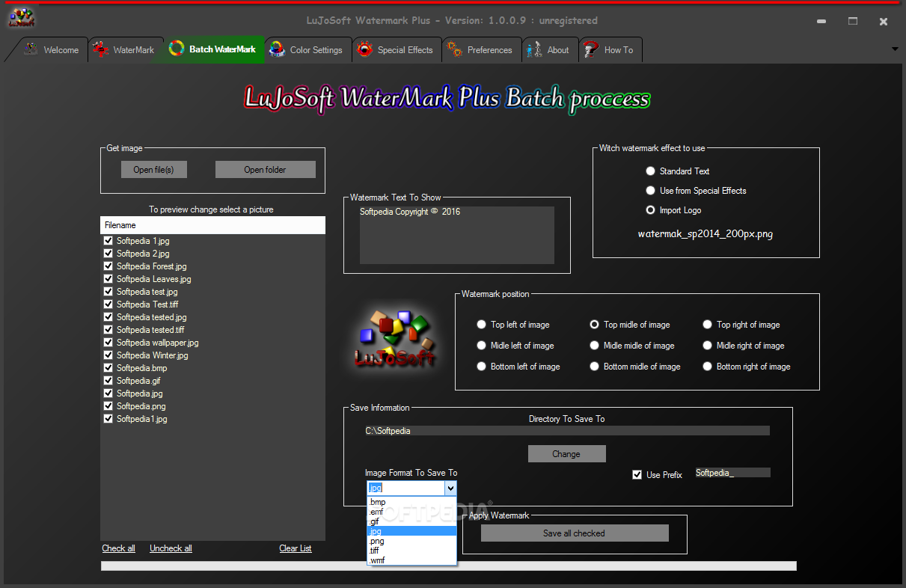
Task: Click the Open file(s) button
Action: click(x=154, y=170)
